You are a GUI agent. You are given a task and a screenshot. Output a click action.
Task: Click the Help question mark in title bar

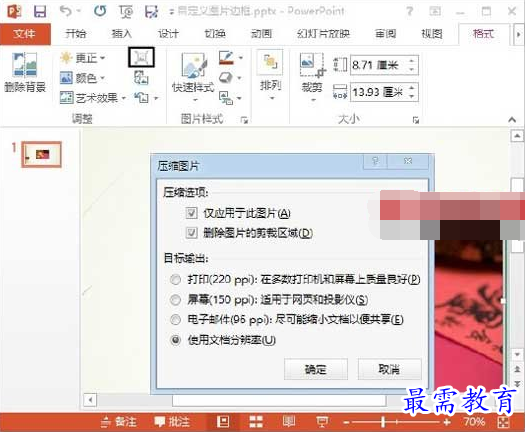coord(409,12)
